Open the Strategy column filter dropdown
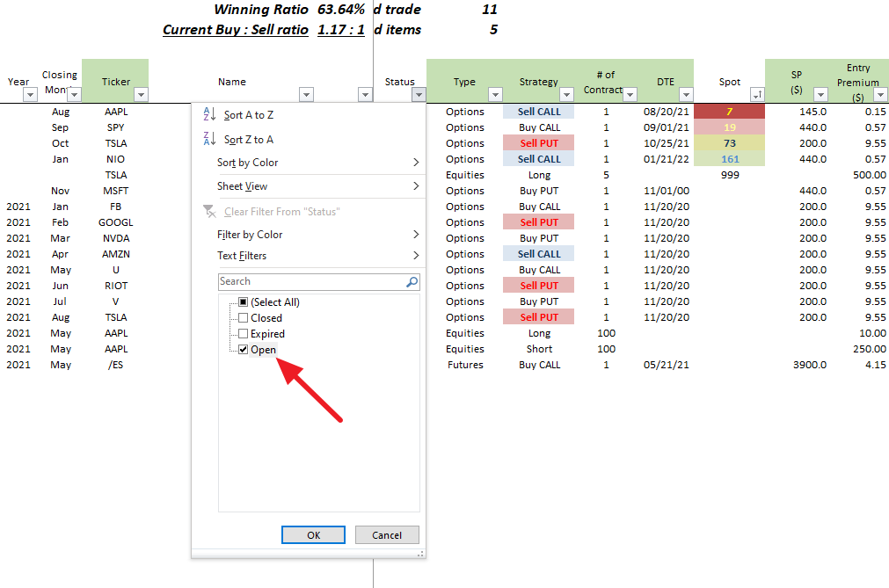 click(x=566, y=95)
